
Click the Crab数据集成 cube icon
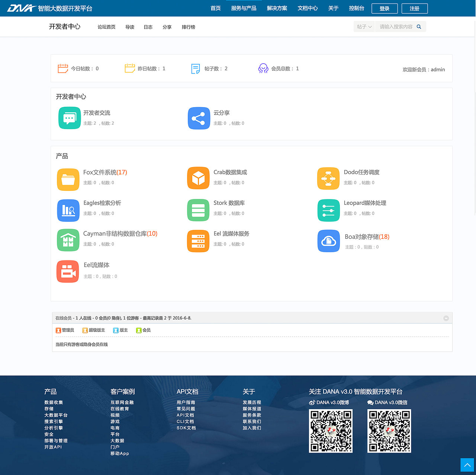coord(198,178)
